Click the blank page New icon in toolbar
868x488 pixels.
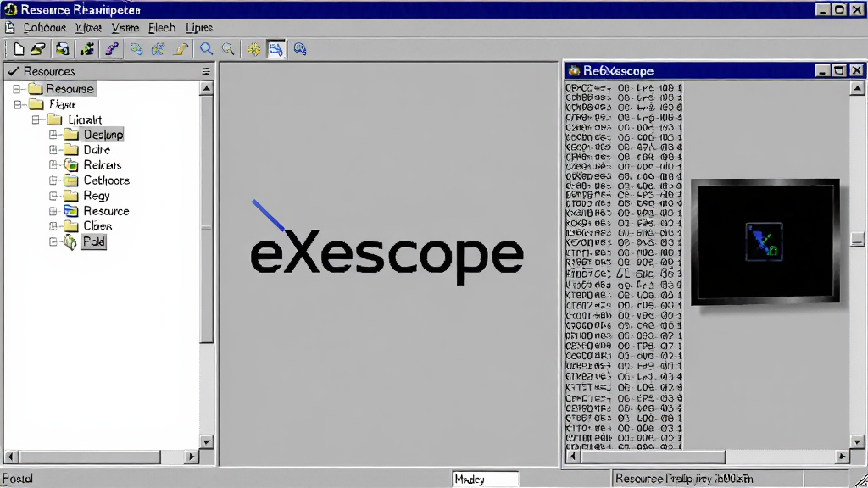coord(19,49)
